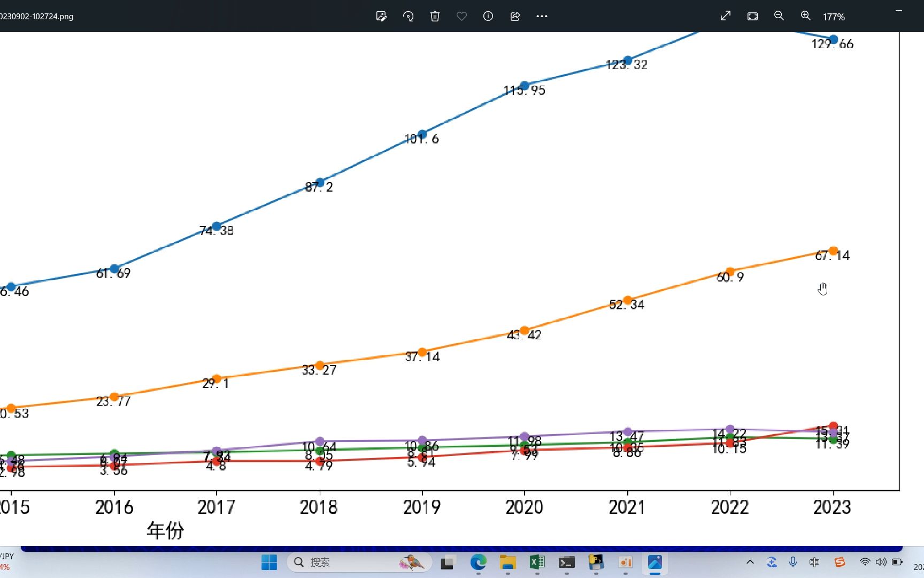Click the 2023 x-axis label
This screenshot has height=578, width=924.
pos(832,507)
